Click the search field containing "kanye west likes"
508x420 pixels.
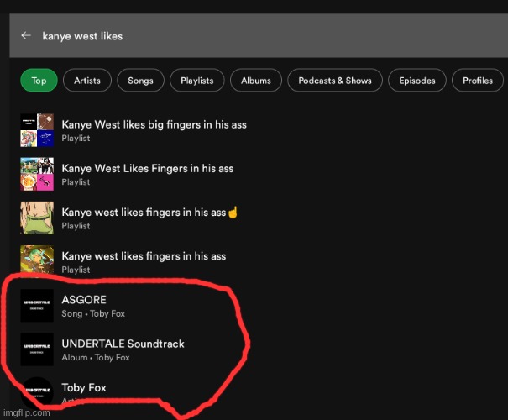[x=252, y=36]
